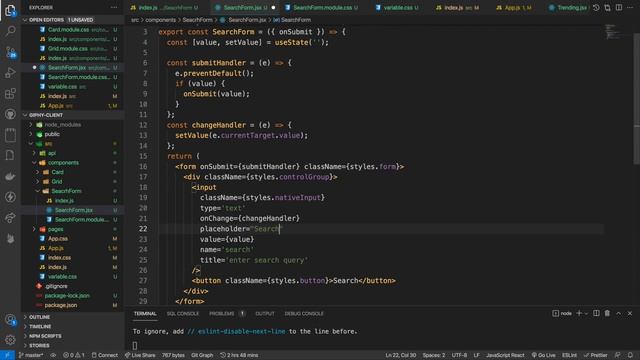
Task: Open the changes compare icon in editor toolbar
Action: click(x=607, y=7)
